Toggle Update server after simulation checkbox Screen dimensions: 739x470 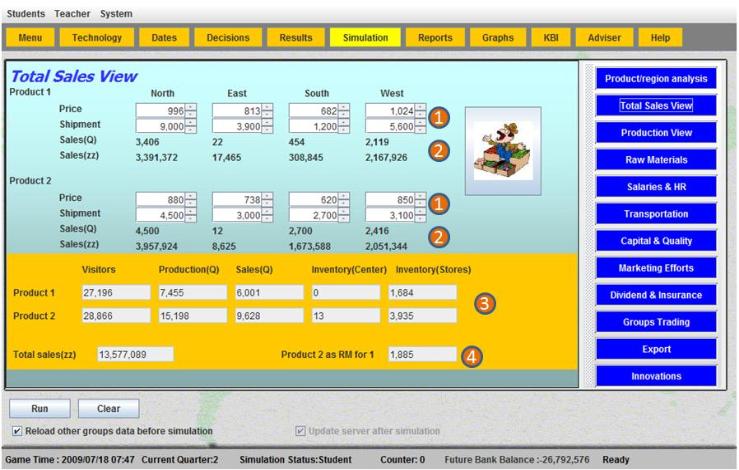coord(300,431)
